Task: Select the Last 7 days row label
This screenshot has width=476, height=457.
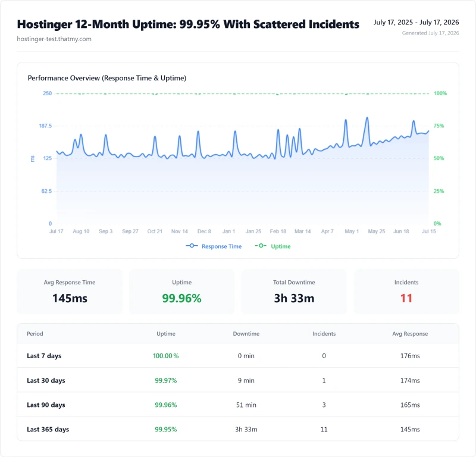Action: (44, 356)
